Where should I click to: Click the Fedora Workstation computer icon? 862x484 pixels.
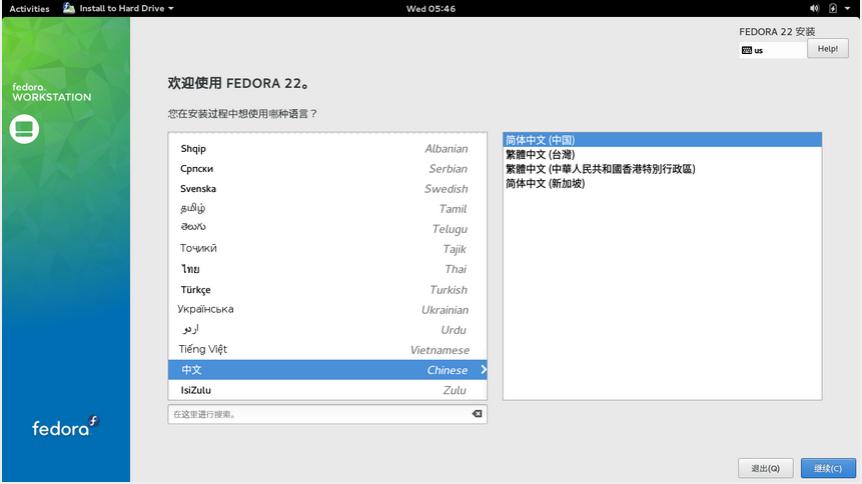point(24,129)
